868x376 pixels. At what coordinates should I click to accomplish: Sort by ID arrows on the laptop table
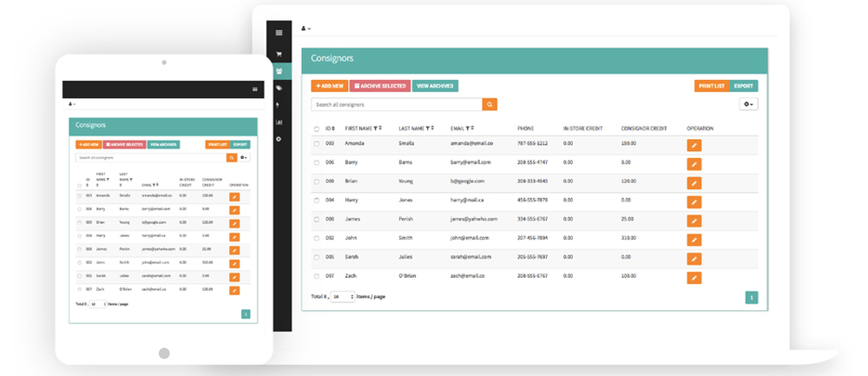coord(332,129)
